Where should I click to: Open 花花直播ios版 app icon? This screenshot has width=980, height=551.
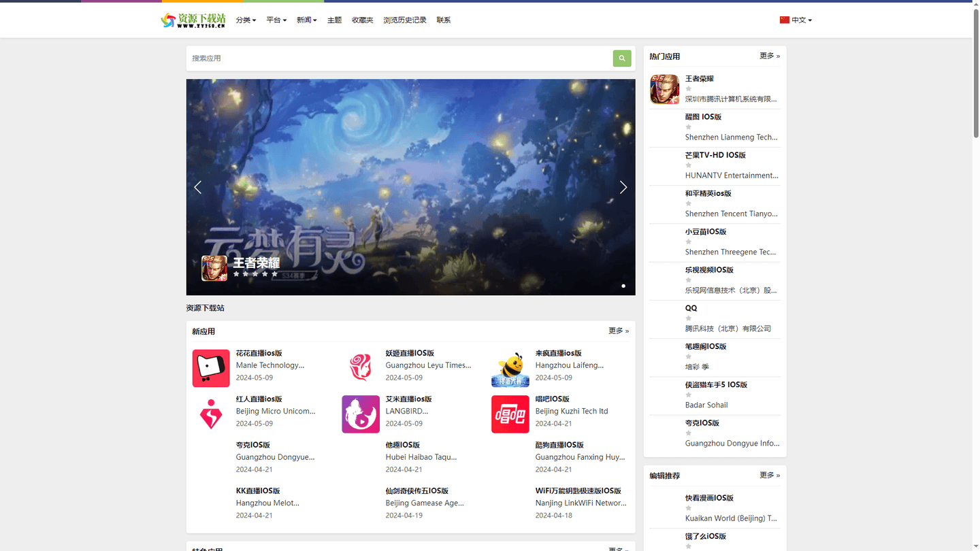coord(211,368)
